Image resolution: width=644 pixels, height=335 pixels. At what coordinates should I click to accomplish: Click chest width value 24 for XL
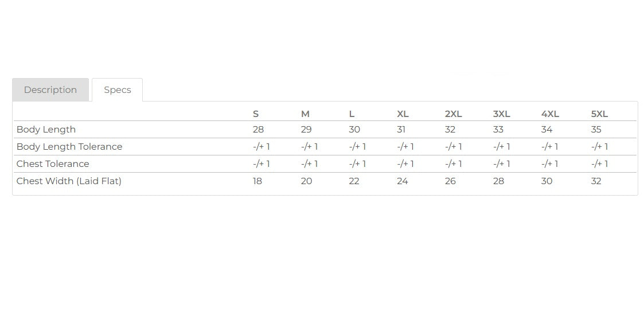[403, 181]
